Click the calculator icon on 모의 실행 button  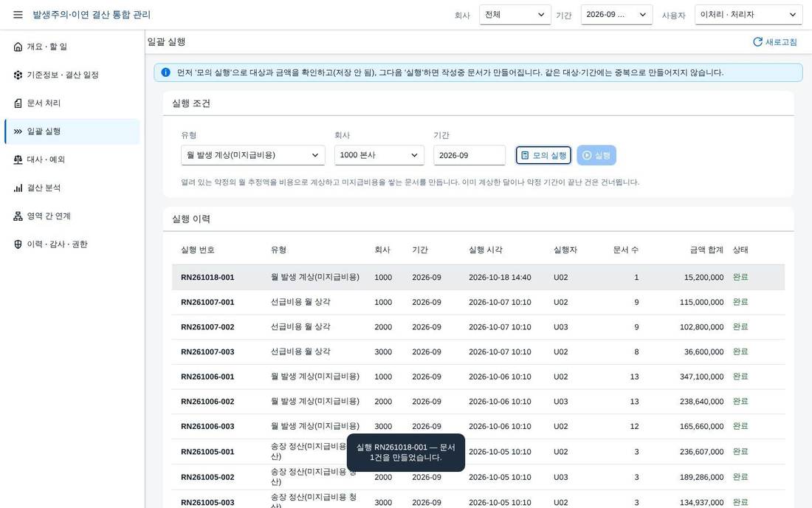(x=525, y=155)
